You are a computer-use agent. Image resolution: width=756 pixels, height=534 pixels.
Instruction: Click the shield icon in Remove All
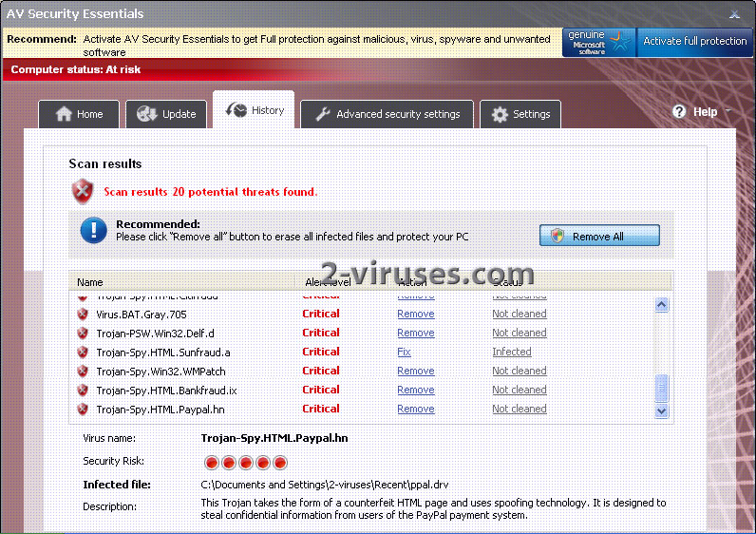point(558,236)
